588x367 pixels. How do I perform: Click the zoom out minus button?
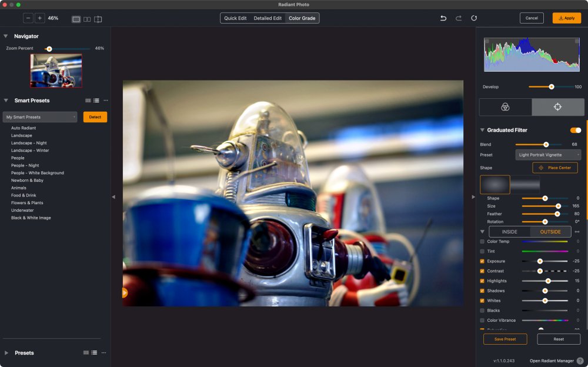click(x=28, y=18)
